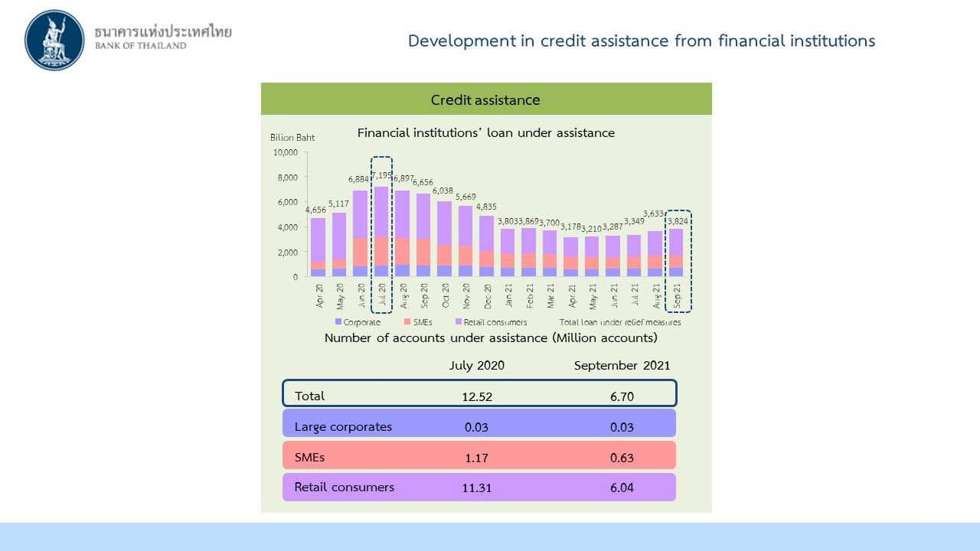The image size is (980, 551).
Task: Click the 'Mar 21' x-axis label
Action: tap(550, 295)
